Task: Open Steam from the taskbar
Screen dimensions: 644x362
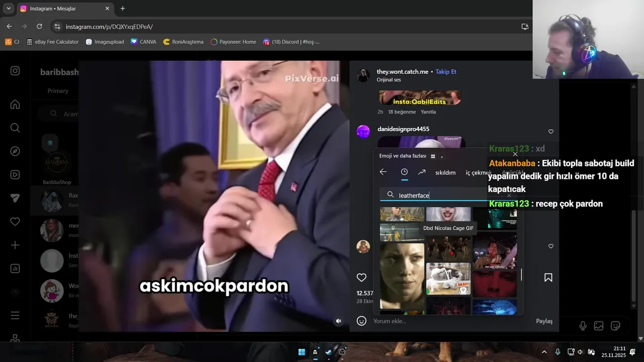Action: pyautogui.click(x=329, y=352)
